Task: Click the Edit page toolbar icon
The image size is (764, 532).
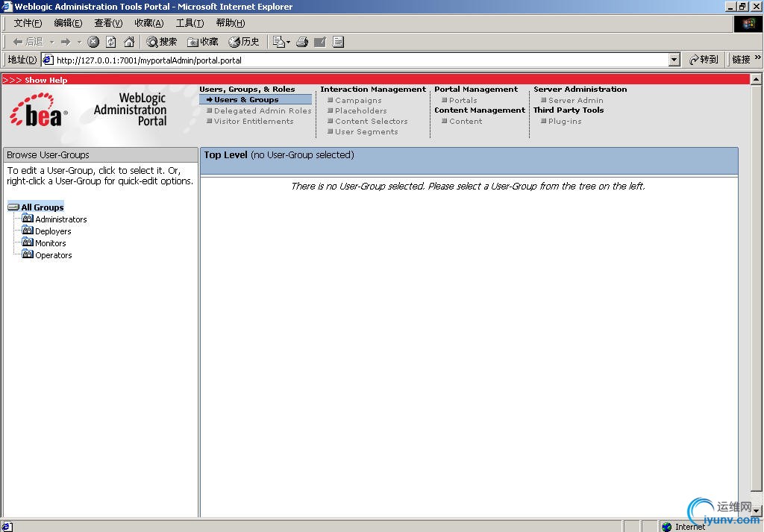Action: [320, 42]
